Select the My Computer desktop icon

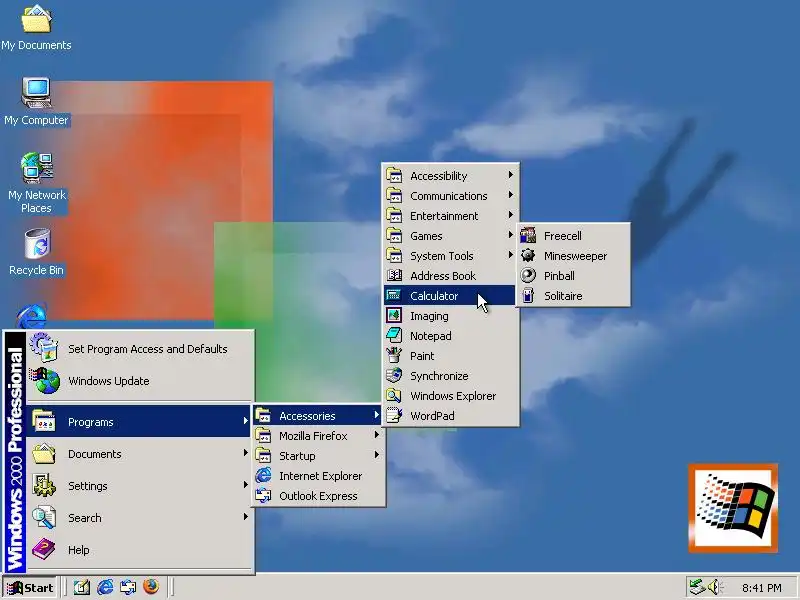pyautogui.click(x=36, y=102)
